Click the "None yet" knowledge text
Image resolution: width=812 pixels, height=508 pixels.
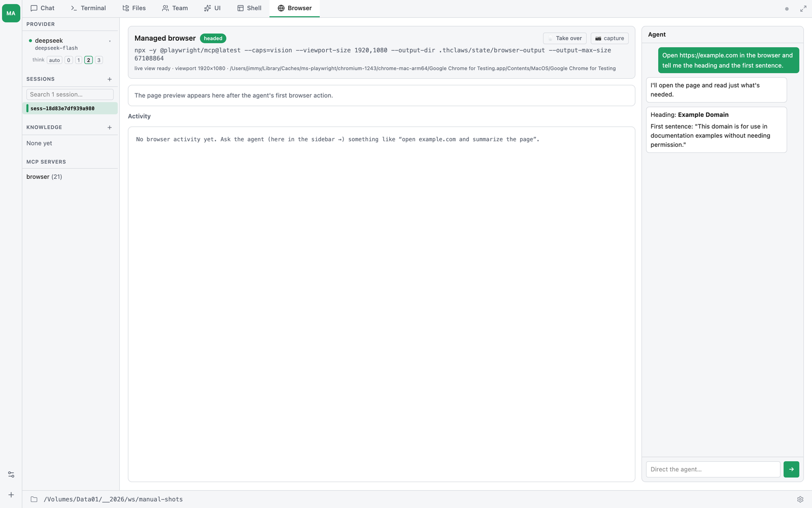tap(39, 143)
